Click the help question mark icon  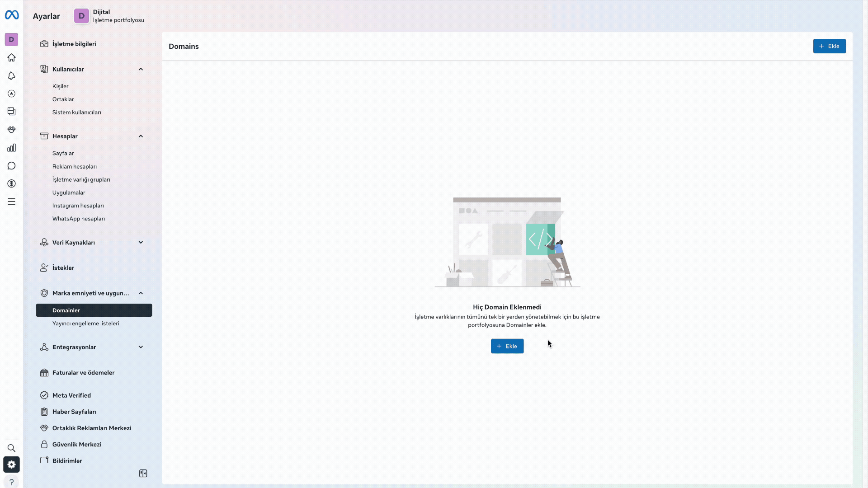click(12, 482)
